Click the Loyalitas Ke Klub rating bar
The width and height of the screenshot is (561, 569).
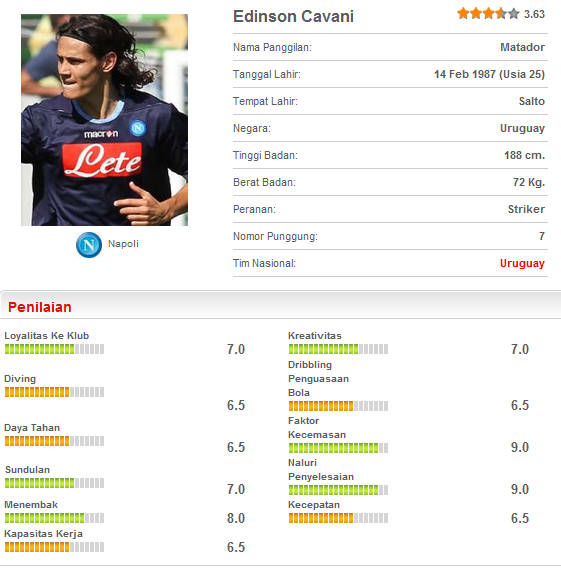(54, 349)
